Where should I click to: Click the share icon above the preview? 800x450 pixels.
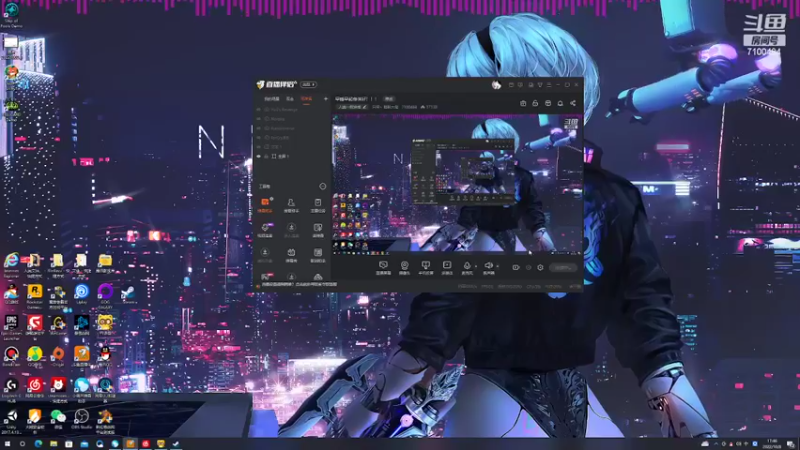[573, 103]
